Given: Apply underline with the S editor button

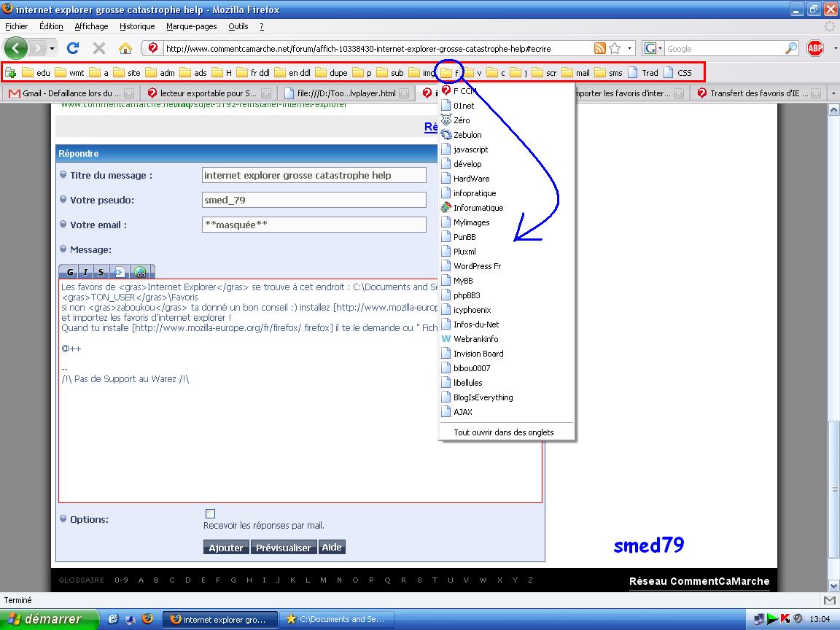Looking at the screenshot, I should point(101,273).
